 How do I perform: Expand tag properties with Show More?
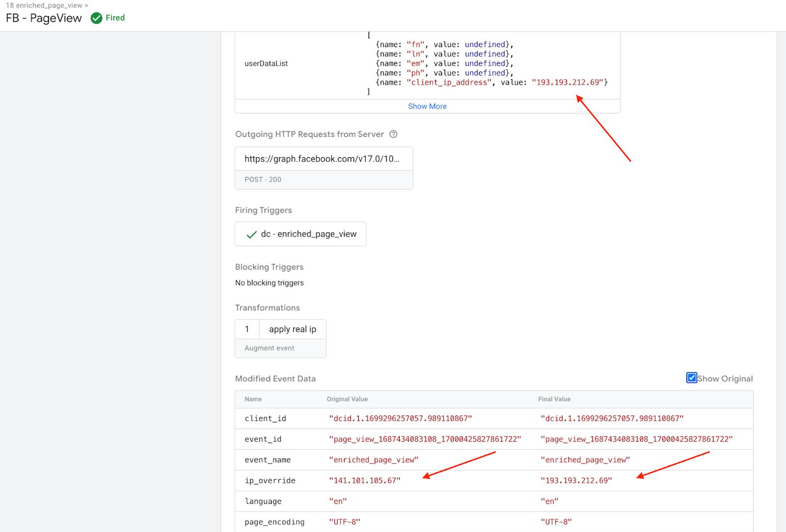tap(427, 106)
